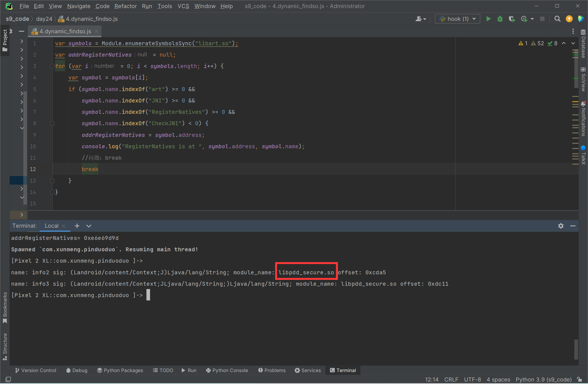Close the Local terminal tab
The image size is (588, 384).
pyautogui.click(x=64, y=226)
